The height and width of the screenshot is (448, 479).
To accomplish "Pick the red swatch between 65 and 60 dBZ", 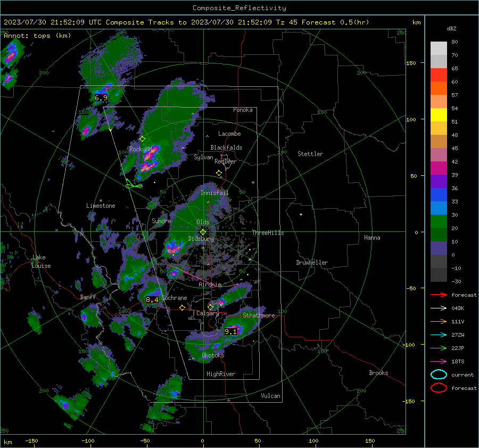I will click(439, 75).
